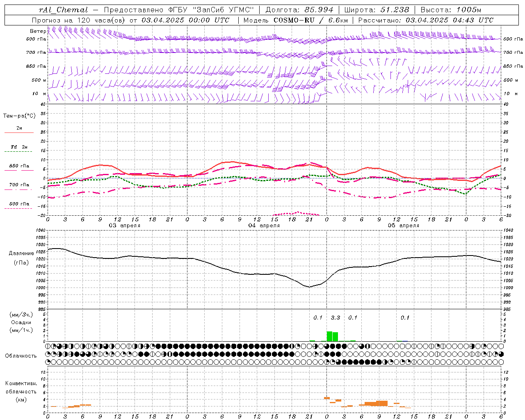Screen dimensions: 525x420
Task: Click the 700 гПа temperature legend line sample
Action: coord(19,190)
